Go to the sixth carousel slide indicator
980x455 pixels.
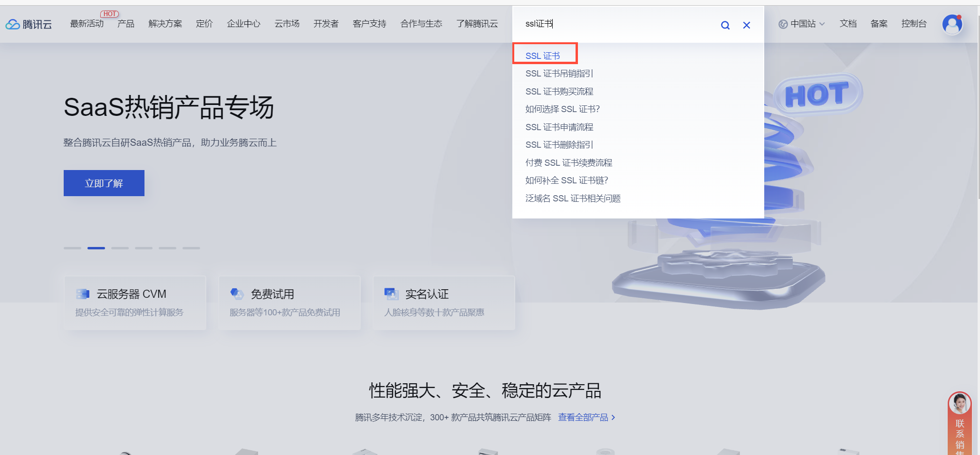pos(191,248)
